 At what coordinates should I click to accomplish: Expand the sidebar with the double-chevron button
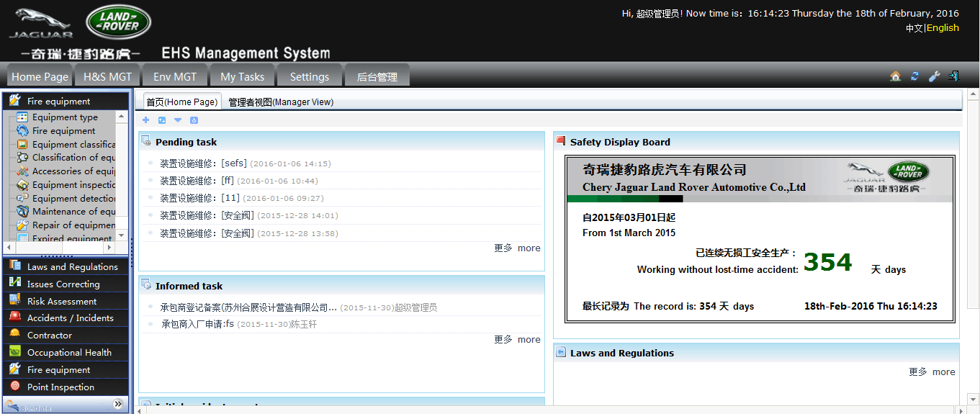pos(119,405)
